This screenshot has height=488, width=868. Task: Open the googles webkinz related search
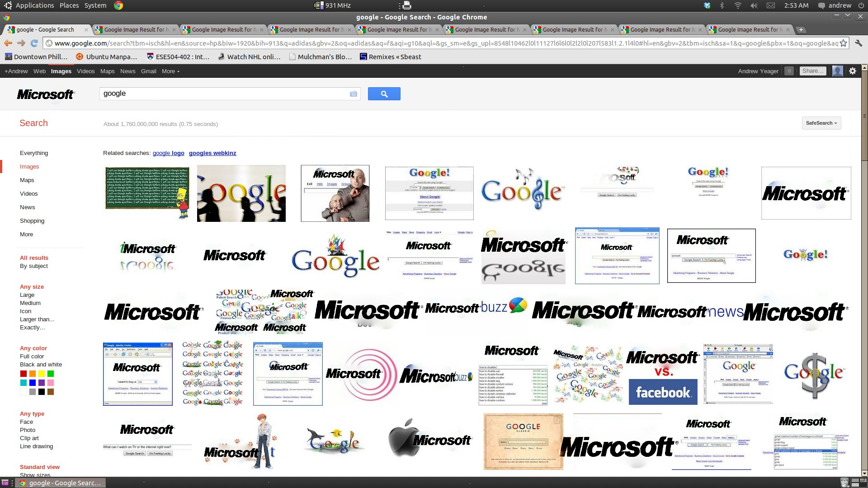pyautogui.click(x=212, y=153)
